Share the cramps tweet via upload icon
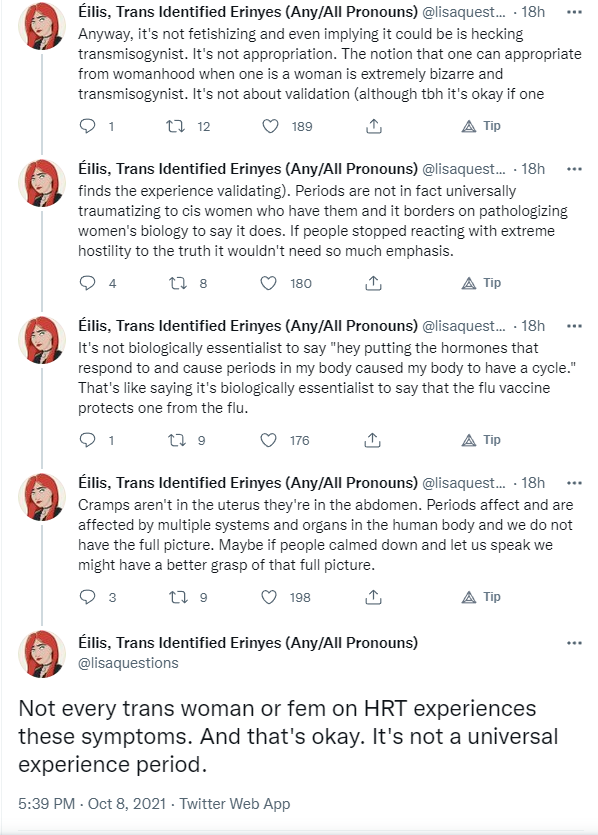Viewport: 598px width, 835px height. (x=373, y=597)
